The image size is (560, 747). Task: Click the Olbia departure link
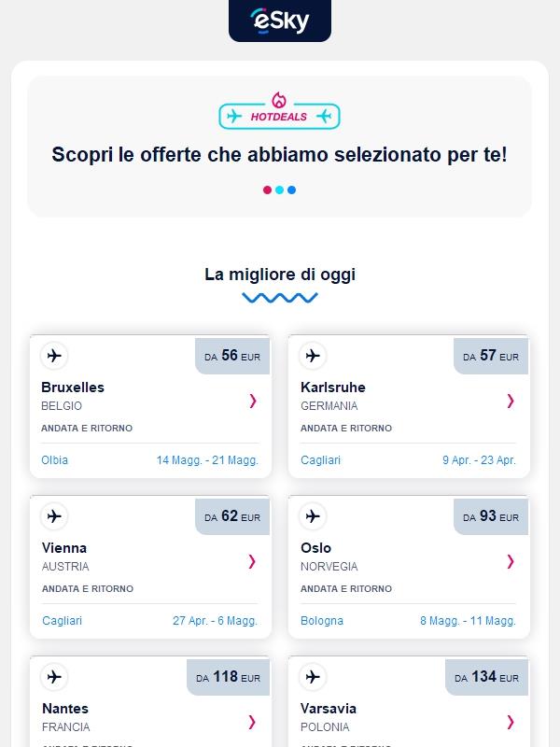point(54,460)
